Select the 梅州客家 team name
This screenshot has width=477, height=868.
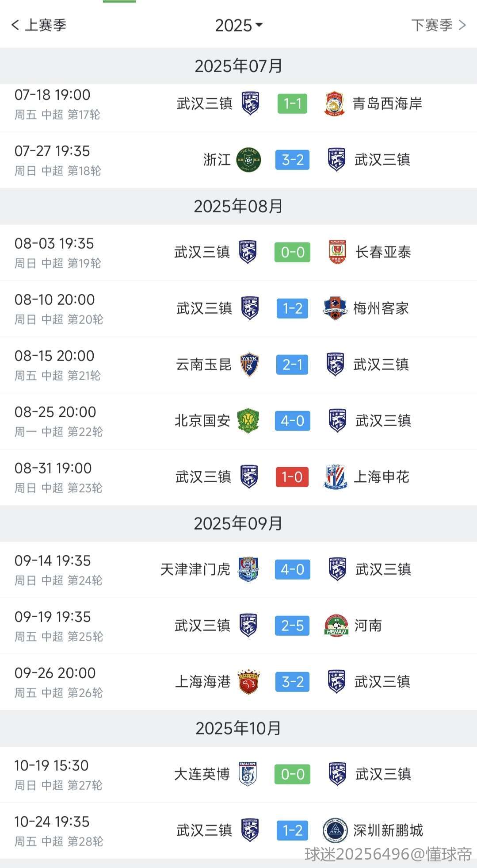click(381, 308)
